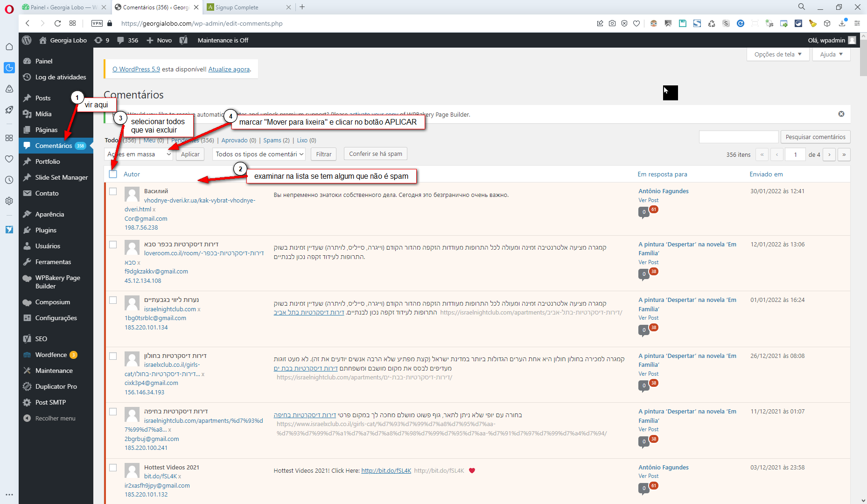
Task: Go to next comments page arrow
Action: (x=829, y=154)
